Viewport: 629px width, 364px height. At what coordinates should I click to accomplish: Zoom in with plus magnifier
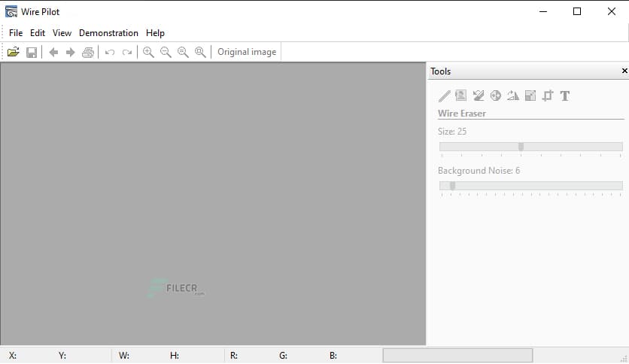point(148,52)
